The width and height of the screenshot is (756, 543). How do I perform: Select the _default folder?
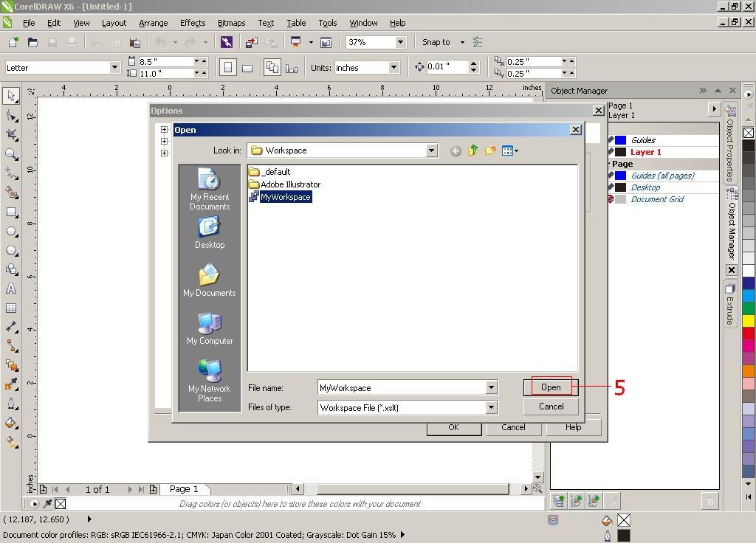pos(269,171)
